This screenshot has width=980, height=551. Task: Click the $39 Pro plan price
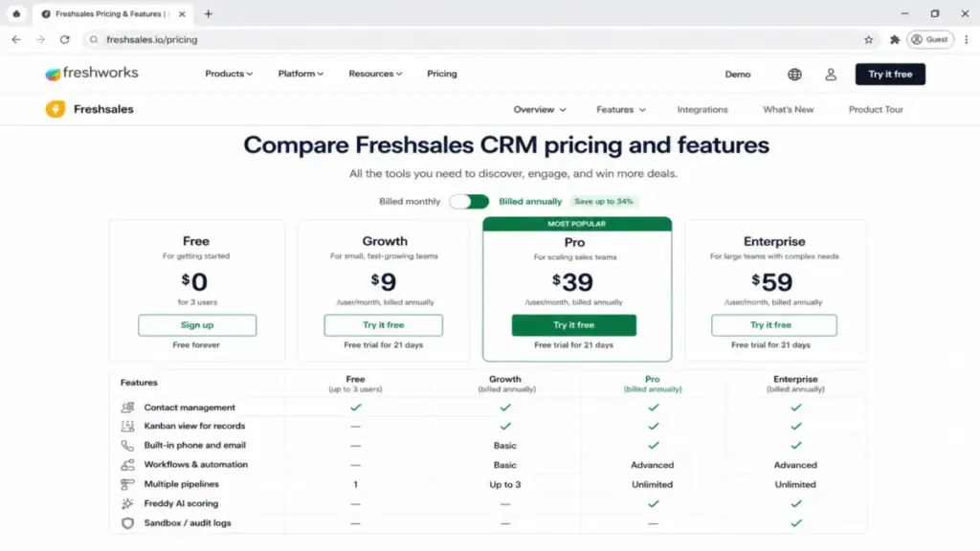[x=573, y=282]
